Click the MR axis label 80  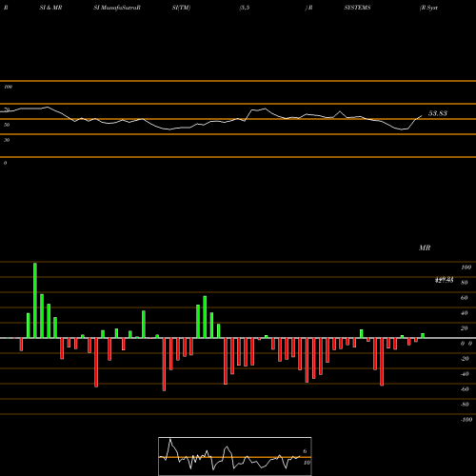465,283
